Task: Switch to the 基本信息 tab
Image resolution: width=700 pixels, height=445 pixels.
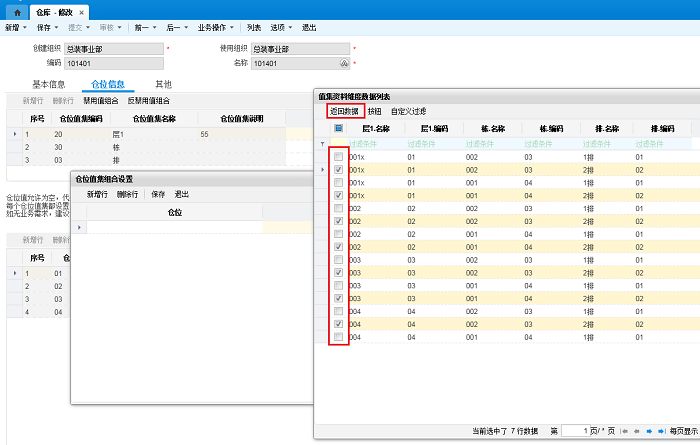Action: click(x=49, y=85)
